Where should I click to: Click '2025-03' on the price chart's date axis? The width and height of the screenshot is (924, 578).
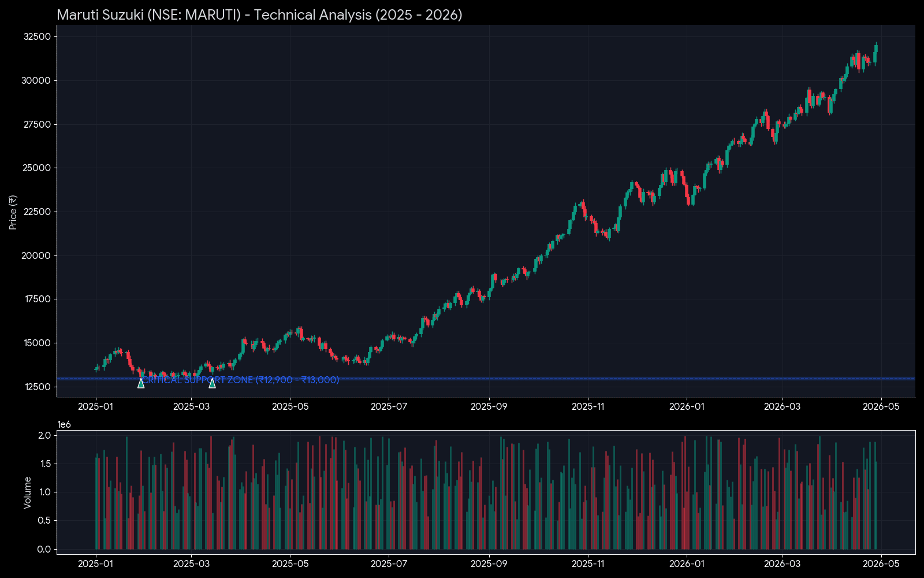click(x=191, y=406)
